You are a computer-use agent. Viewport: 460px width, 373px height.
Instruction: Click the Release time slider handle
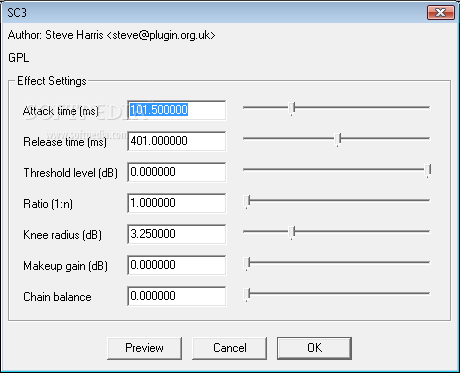tap(338, 139)
